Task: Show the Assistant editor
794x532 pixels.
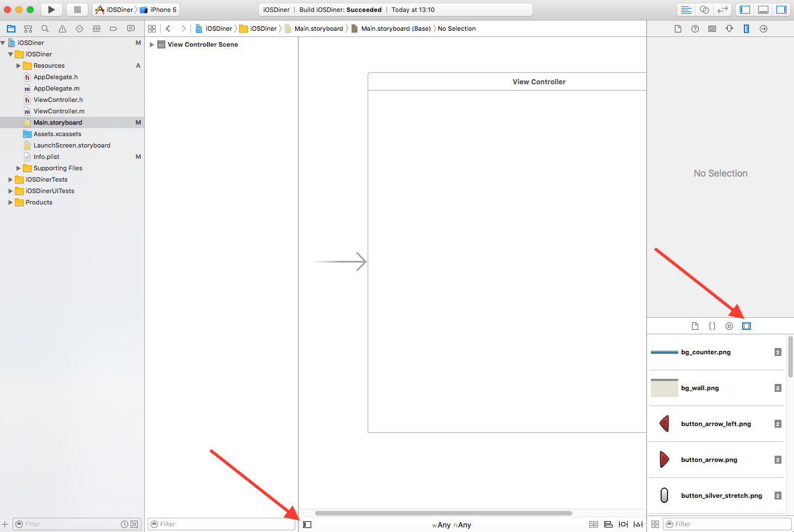Action: pos(705,10)
